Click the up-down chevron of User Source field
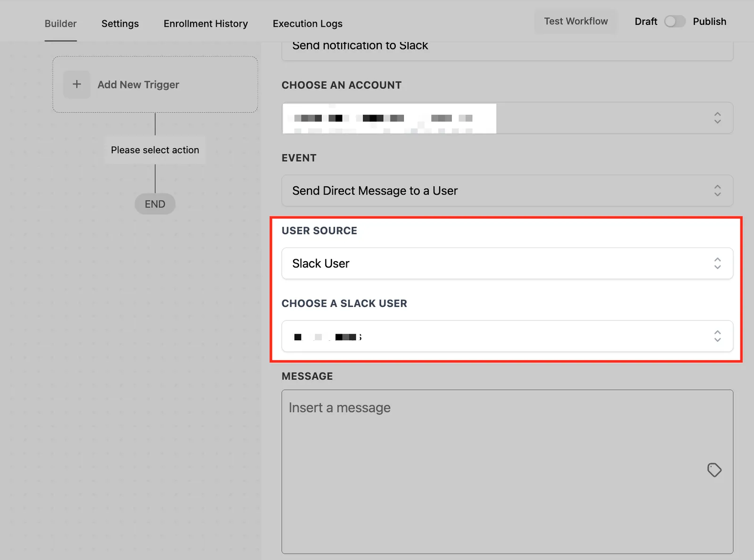The image size is (754, 560). point(717,263)
